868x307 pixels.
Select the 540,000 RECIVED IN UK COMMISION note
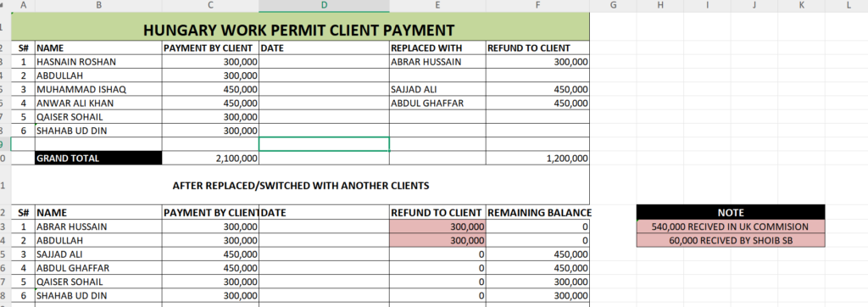coord(731,226)
